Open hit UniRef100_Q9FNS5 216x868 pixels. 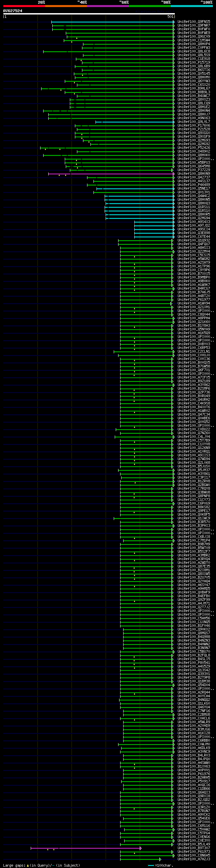[x=194, y=22]
